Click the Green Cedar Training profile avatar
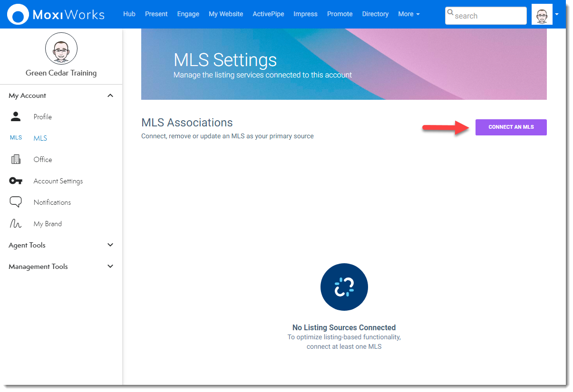This screenshot has height=392, width=573. 61,49
